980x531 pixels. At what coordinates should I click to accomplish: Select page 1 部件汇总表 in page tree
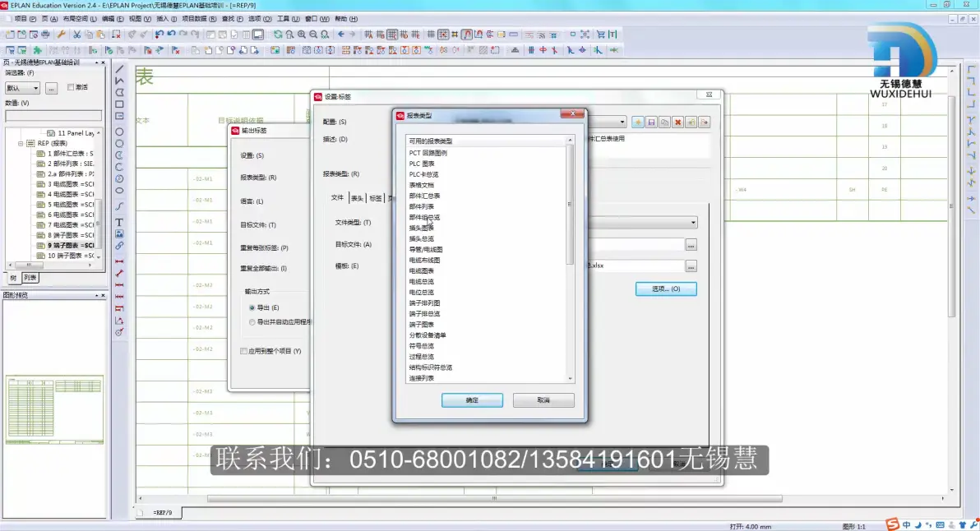click(70, 153)
